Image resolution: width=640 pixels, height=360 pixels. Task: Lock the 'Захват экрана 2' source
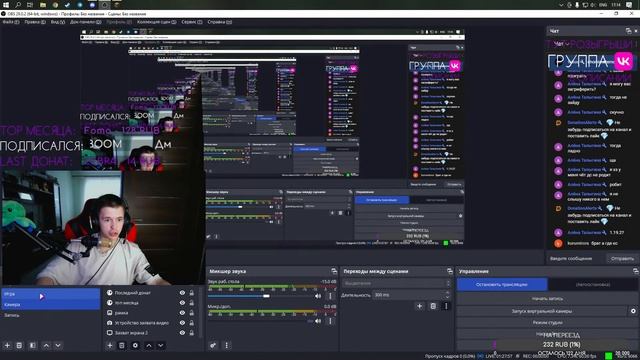191,333
